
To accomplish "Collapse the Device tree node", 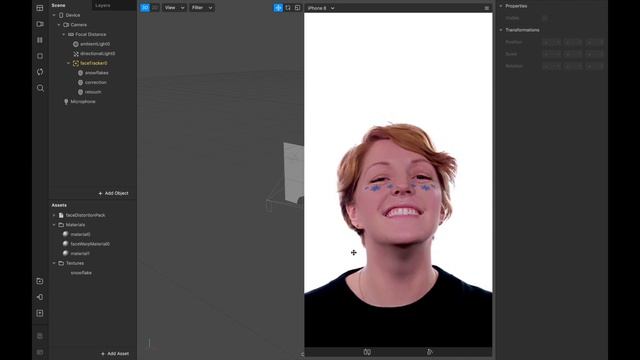I will pos(54,15).
